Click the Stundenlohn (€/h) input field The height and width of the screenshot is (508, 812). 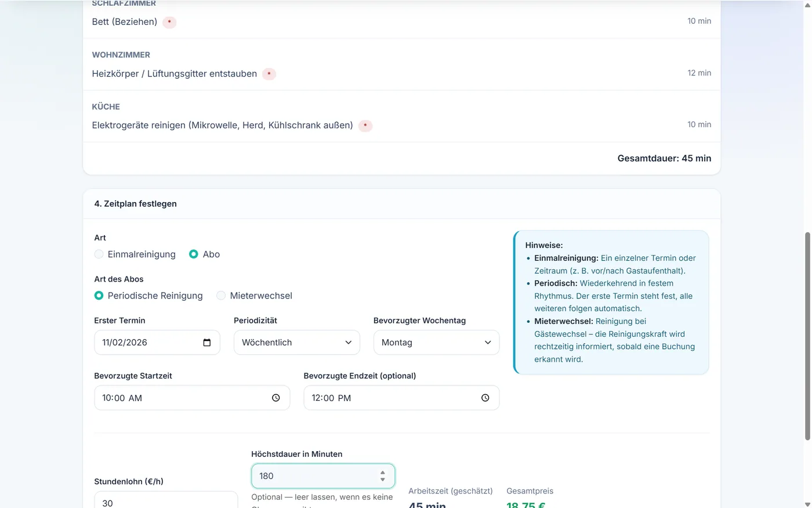(166, 500)
